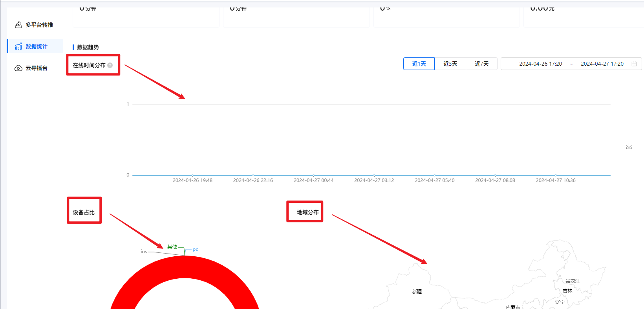Viewport: 644px width, 309px height.
Task: Open the 云导播台 sidebar entry
Action: [x=37, y=68]
